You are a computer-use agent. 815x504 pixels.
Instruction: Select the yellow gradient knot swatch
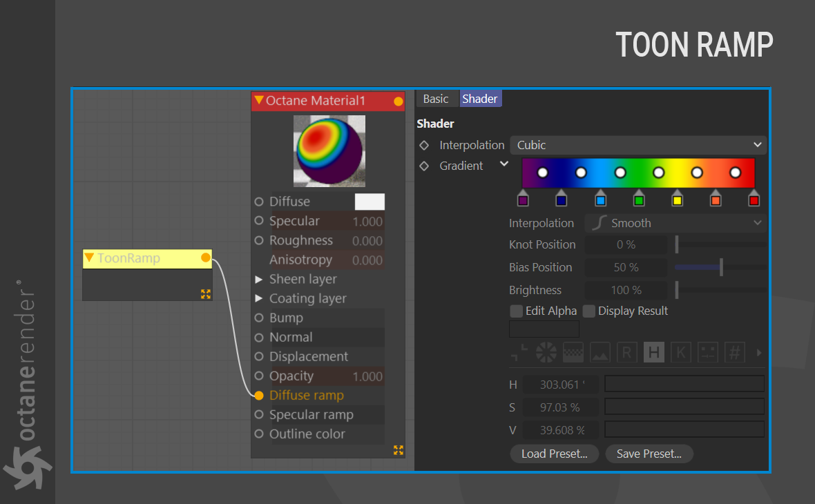click(x=678, y=200)
